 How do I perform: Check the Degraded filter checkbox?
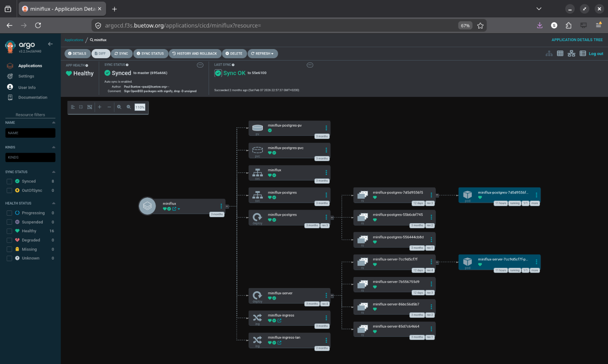(9, 240)
